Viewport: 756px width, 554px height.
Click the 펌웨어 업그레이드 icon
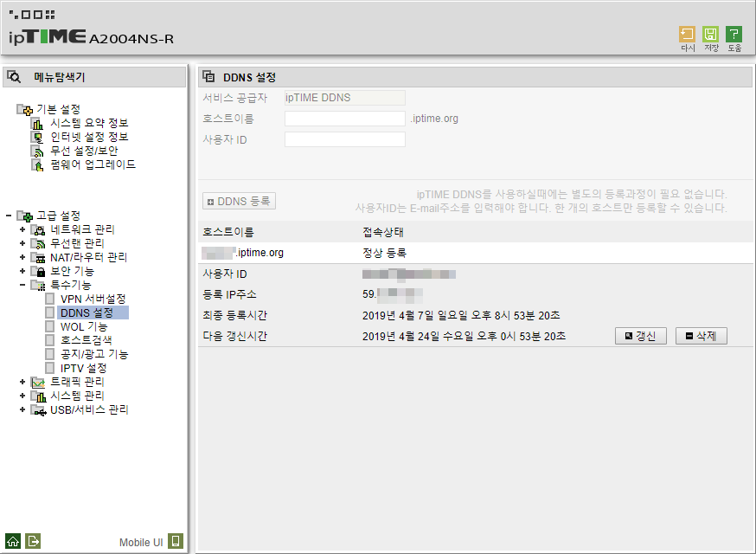click(x=37, y=165)
